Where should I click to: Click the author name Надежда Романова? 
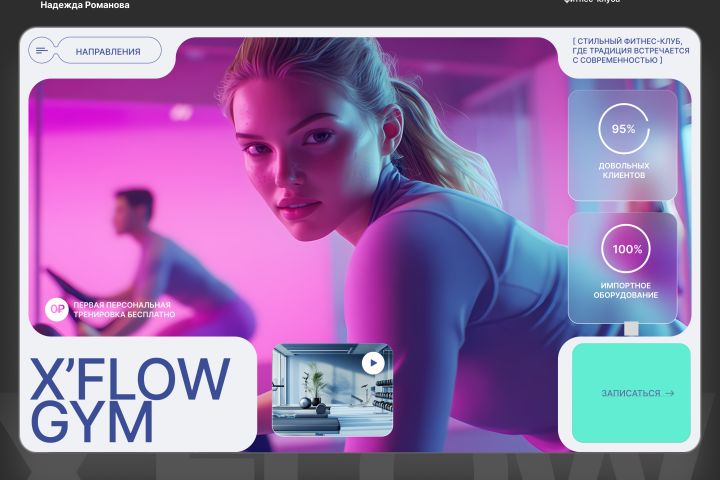85,5
